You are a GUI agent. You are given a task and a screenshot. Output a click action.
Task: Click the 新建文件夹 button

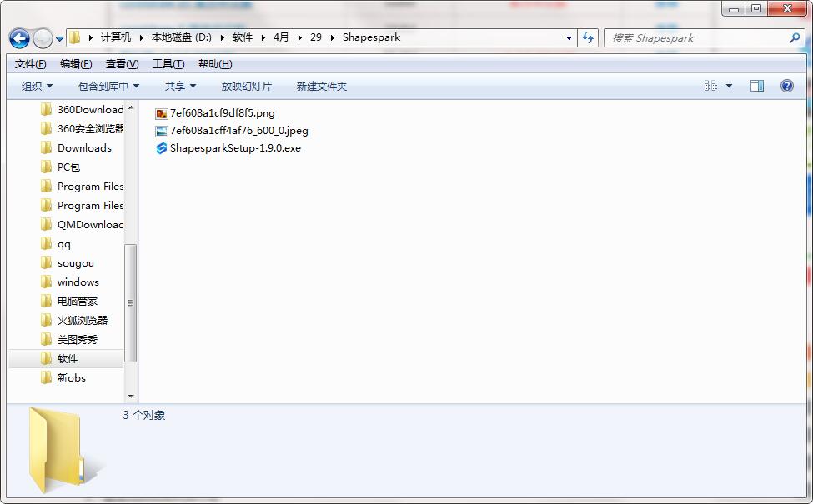pyautogui.click(x=322, y=86)
